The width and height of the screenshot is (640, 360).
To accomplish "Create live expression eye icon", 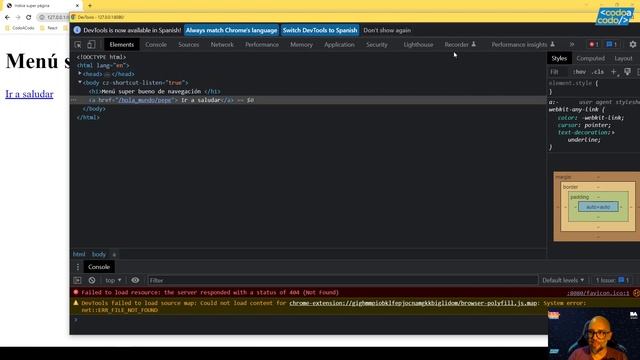I will 135,280.
